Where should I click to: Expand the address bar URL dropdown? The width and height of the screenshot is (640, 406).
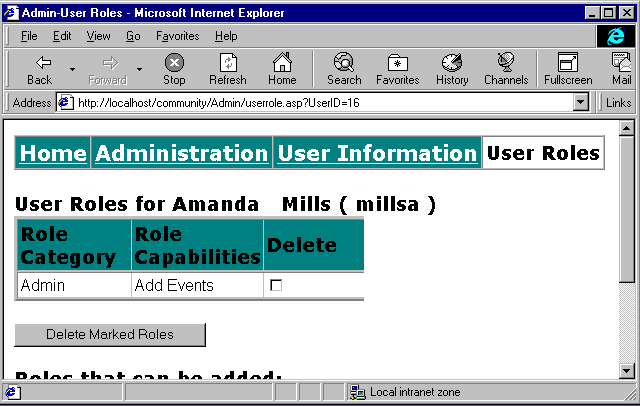point(581,102)
